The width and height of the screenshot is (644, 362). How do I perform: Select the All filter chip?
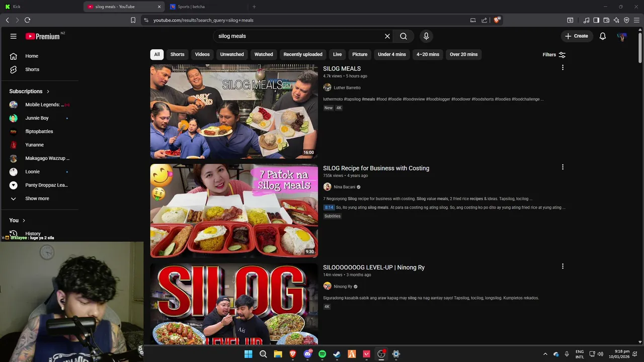point(157,54)
